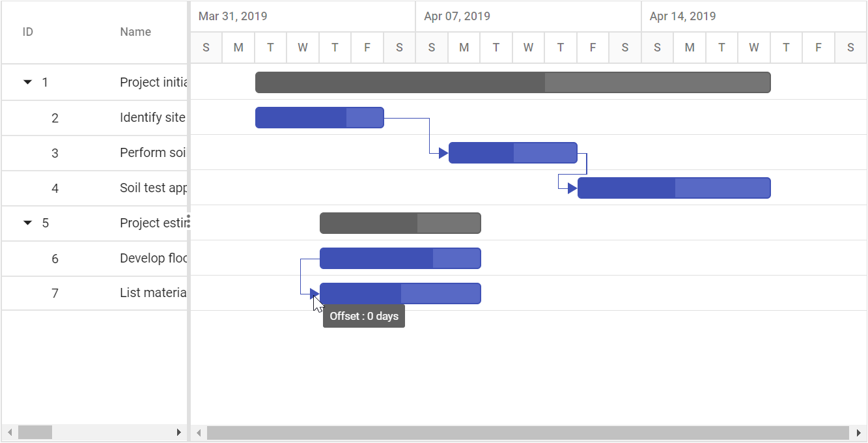Collapse task 5 Project estimation row
Image resolution: width=868 pixels, height=443 pixels.
pos(27,223)
